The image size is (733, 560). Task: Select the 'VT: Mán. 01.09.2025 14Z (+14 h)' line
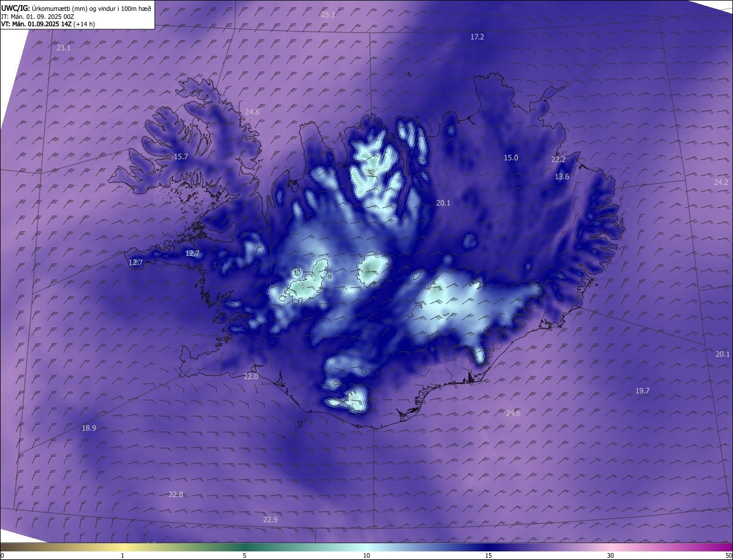(48, 24)
